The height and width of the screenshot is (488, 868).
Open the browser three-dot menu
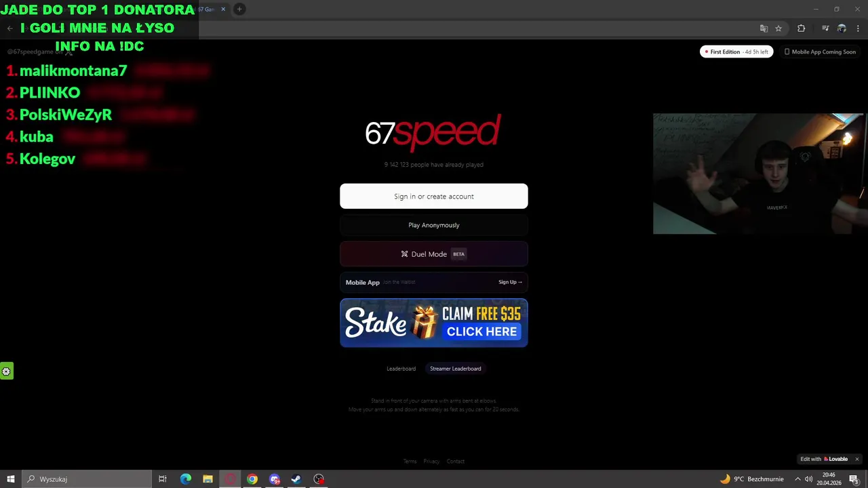tap(858, 28)
